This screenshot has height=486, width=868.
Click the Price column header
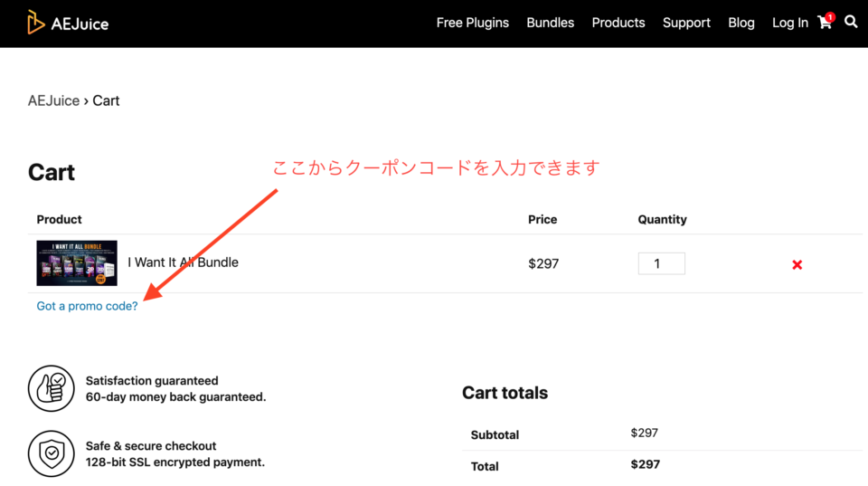pos(542,219)
